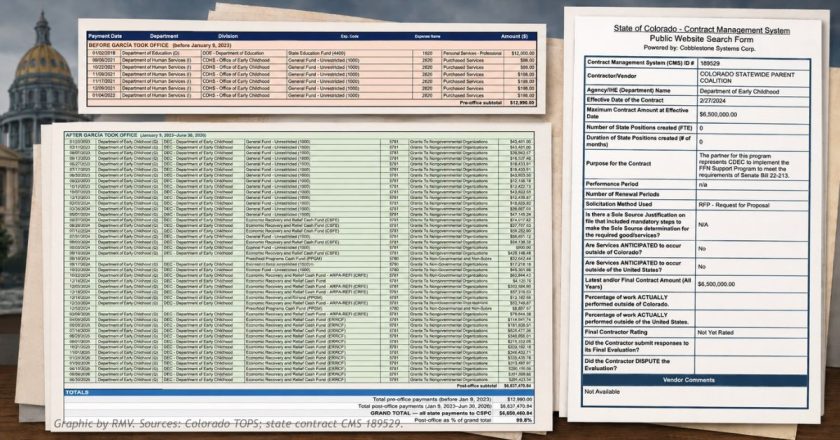This screenshot has height=440, width=840.
Task: Click 'Purpose for the Contract' label
Action: pos(618,163)
